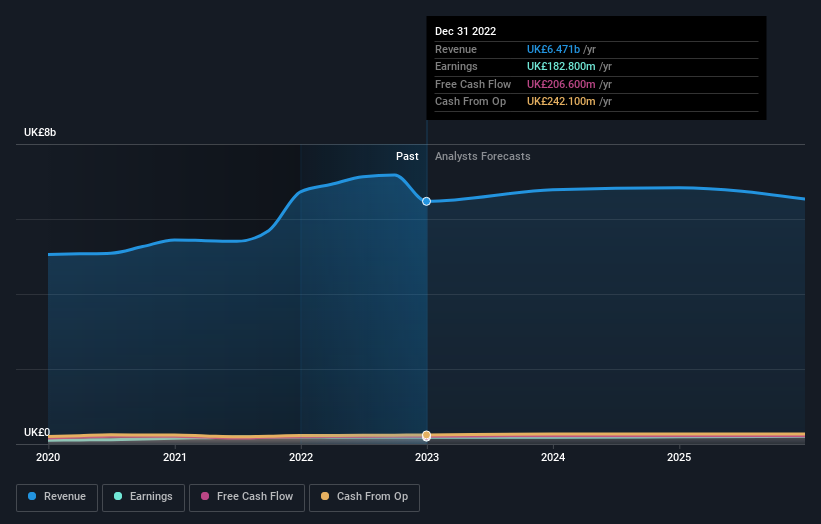Viewport: 821px width, 524px height.
Task: Click the revenue data point at 2023
Action: [x=427, y=202]
